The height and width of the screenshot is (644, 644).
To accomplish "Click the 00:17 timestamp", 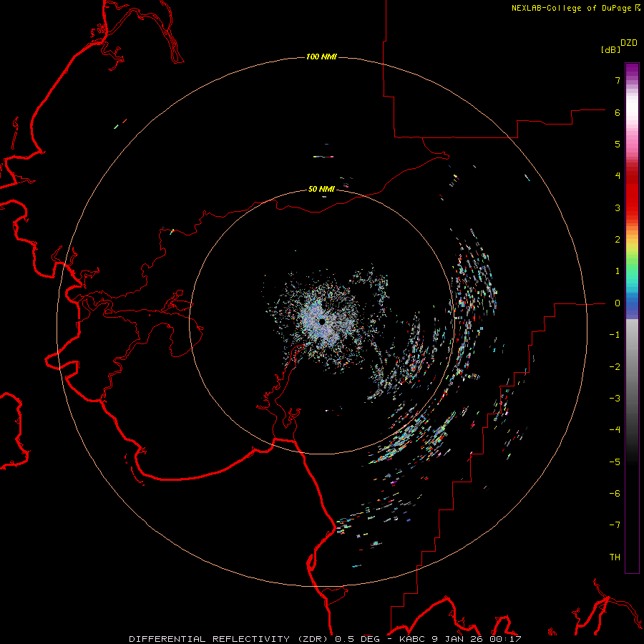I will (507, 639).
